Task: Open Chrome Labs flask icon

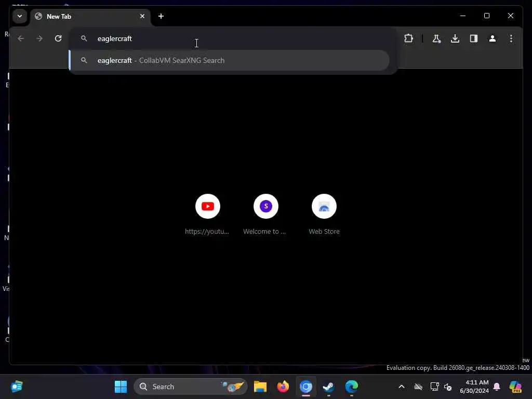Action: pos(436,38)
